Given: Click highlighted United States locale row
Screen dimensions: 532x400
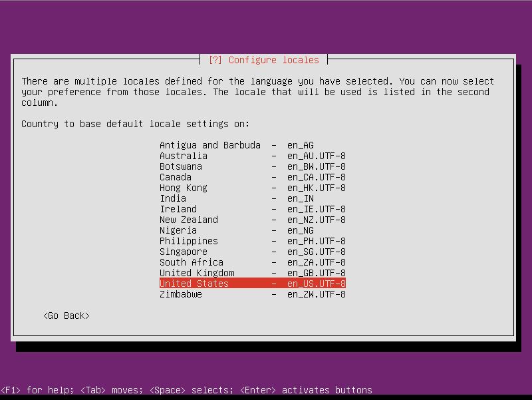Looking at the screenshot, I should pyautogui.click(x=253, y=284).
